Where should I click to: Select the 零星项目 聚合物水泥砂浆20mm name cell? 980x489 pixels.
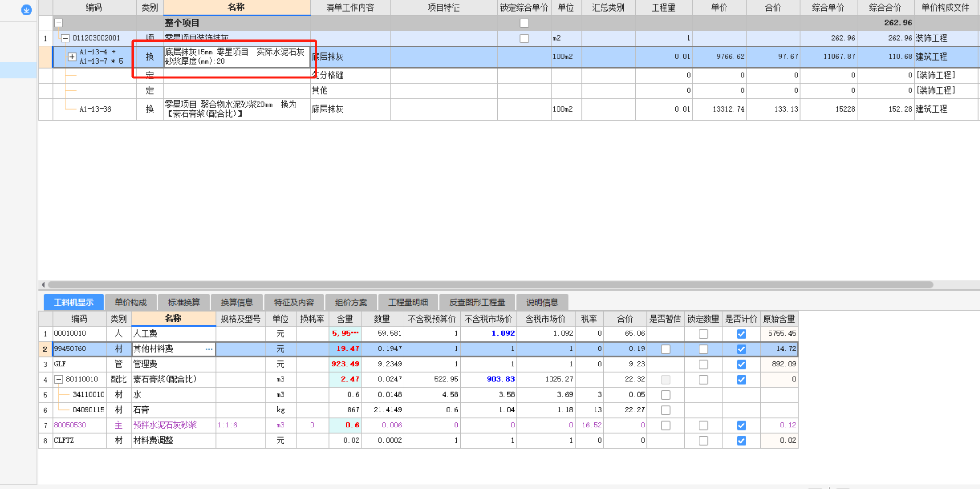pyautogui.click(x=237, y=109)
